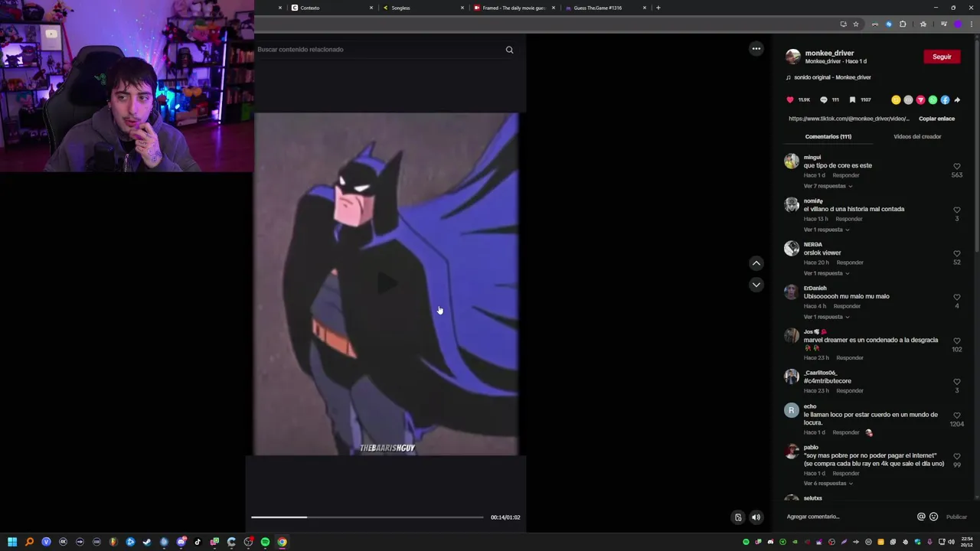
Task: Open Windows Start menu
Action: coord(12,542)
